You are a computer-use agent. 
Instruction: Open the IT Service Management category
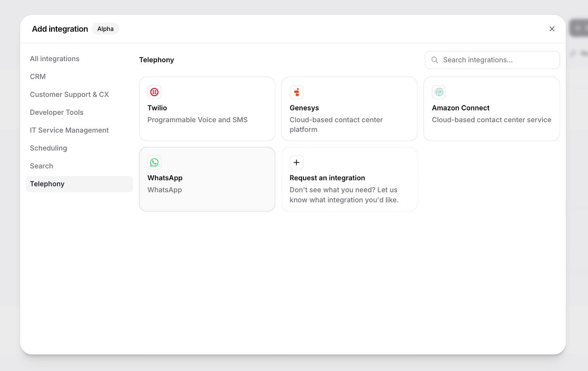pos(80,130)
